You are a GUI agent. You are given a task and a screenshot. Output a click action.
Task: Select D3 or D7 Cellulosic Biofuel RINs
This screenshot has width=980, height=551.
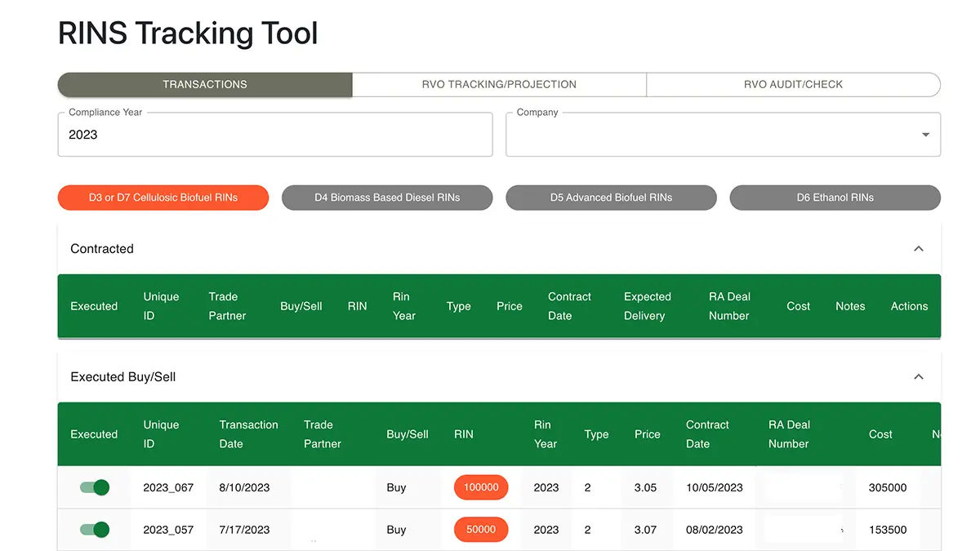(x=163, y=198)
